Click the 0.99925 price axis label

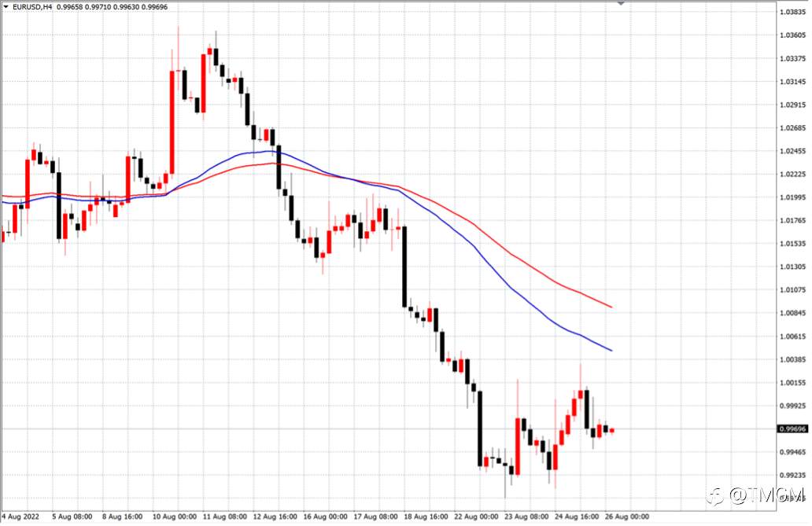coord(793,406)
